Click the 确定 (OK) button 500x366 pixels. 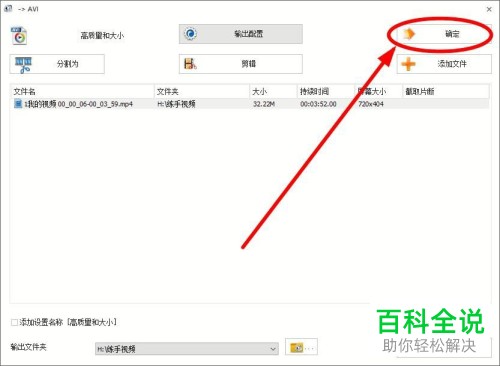443,34
